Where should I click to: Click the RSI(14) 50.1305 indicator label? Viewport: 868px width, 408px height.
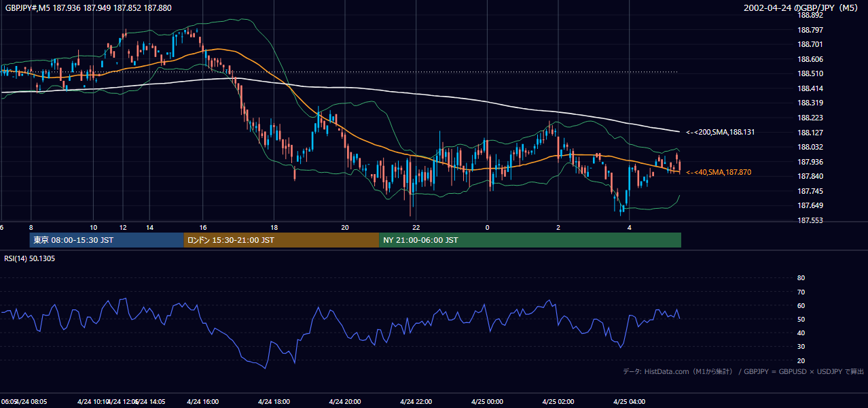(x=30, y=258)
